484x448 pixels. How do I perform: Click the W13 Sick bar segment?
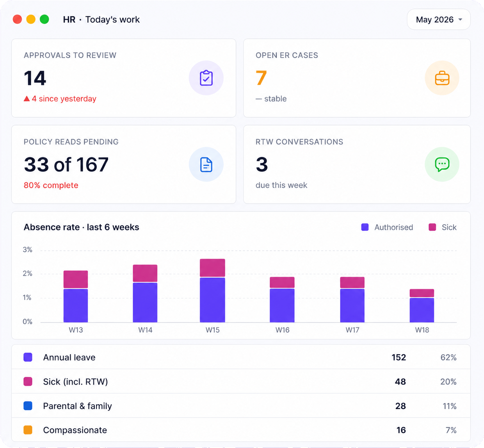click(76, 279)
